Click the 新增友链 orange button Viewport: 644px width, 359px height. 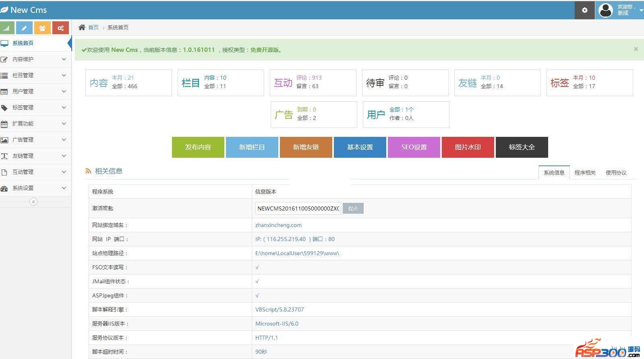point(306,147)
